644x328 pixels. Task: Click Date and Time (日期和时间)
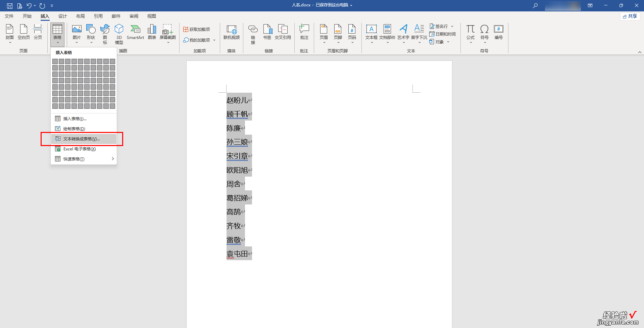pyautogui.click(x=442, y=34)
